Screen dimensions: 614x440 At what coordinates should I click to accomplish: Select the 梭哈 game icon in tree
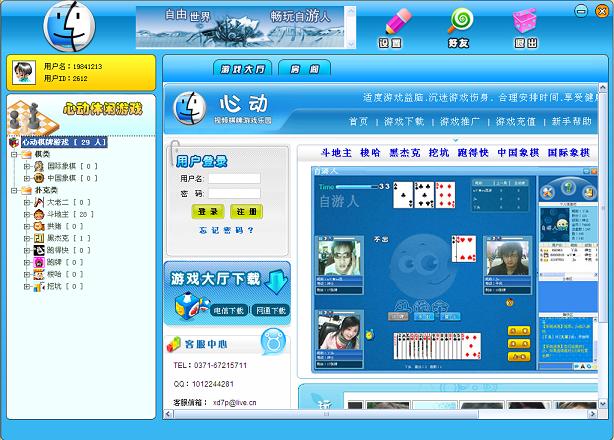39,274
